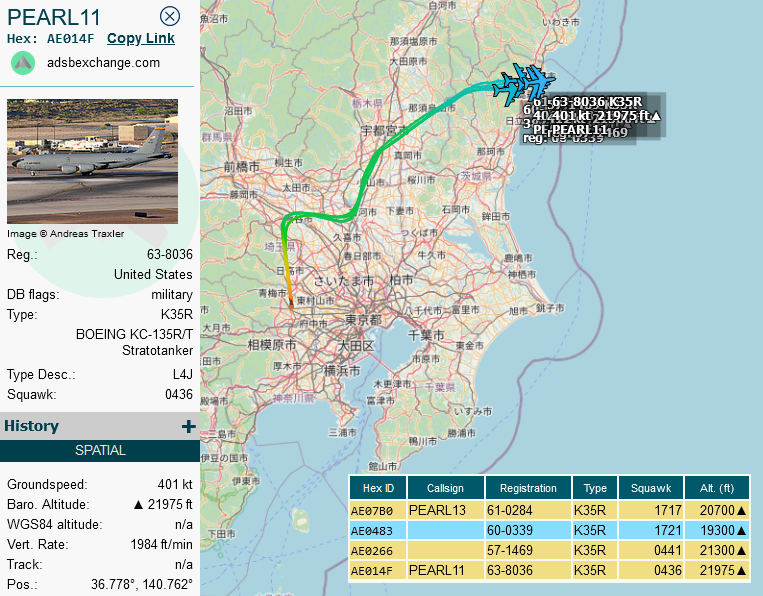Click the military DB flags value
Screen dimensions: 763x596
click(x=172, y=295)
